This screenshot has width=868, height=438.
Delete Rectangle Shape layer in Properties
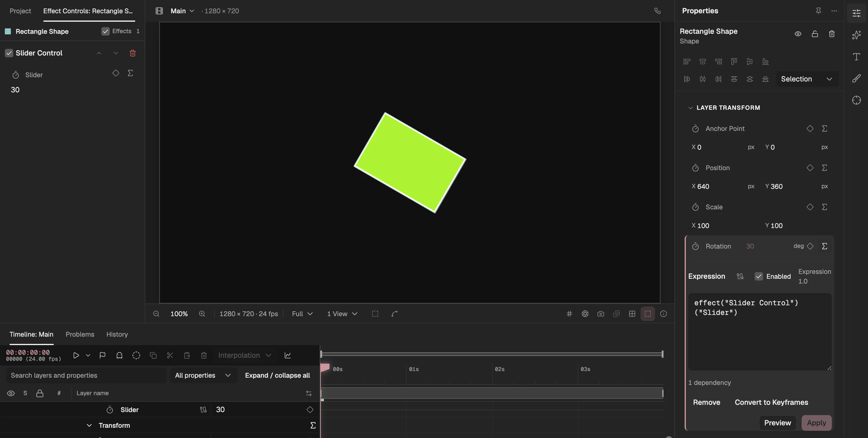(x=832, y=34)
